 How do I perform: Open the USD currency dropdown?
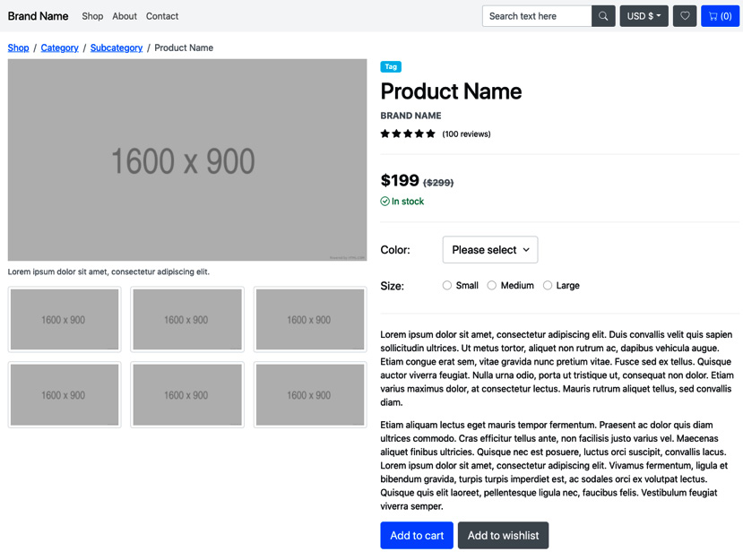coord(643,16)
